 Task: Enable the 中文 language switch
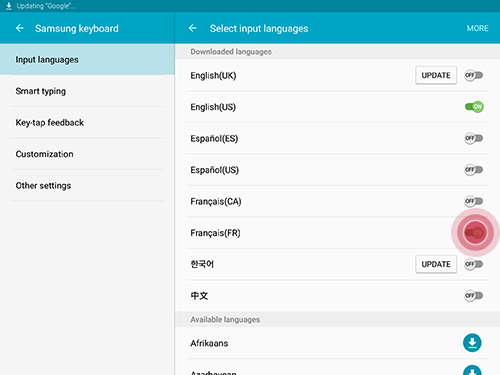[x=474, y=295]
